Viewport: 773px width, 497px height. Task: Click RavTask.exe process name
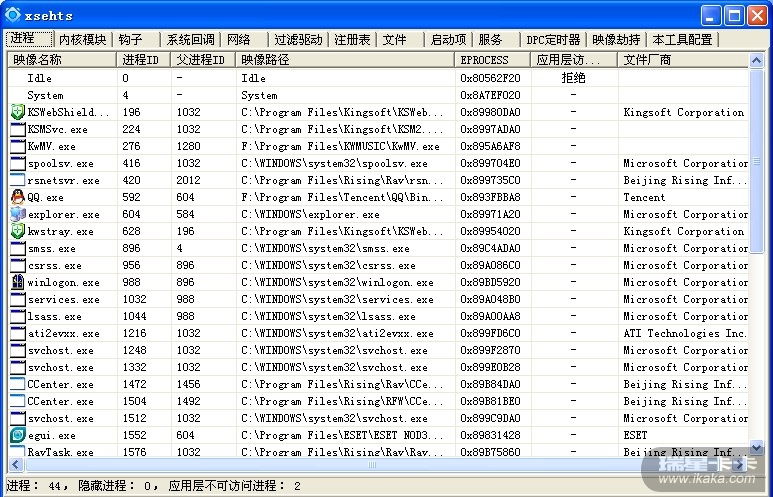coord(60,452)
